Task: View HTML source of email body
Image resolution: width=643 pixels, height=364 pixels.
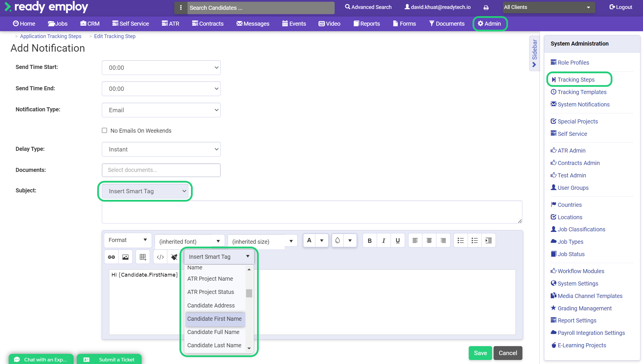Action: click(x=160, y=257)
